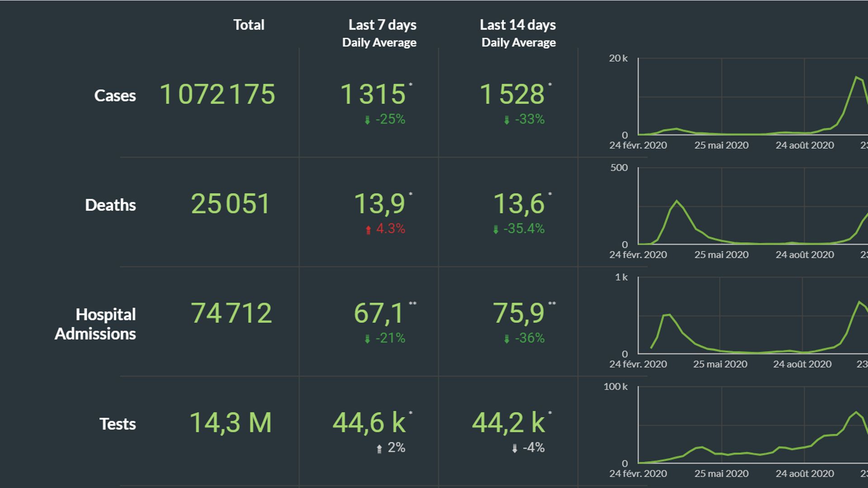This screenshot has width=868, height=488.
Task: Click the -33% change under cases
Action: pyautogui.click(x=530, y=119)
